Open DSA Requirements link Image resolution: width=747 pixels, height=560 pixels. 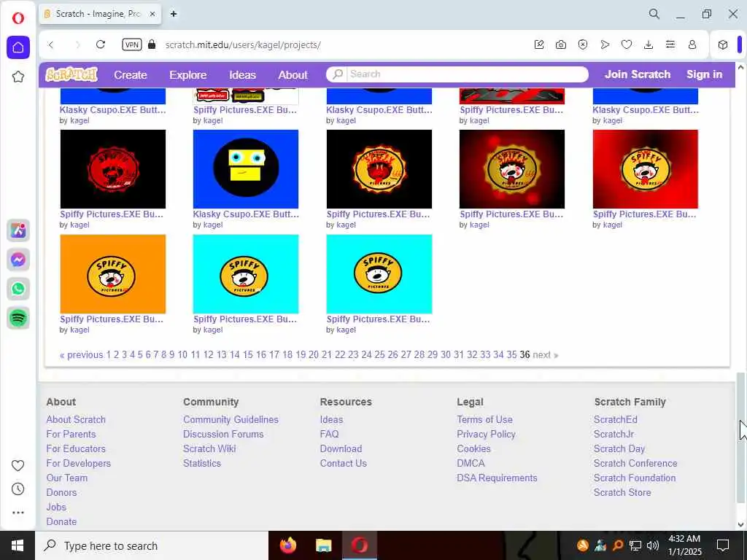497,478
